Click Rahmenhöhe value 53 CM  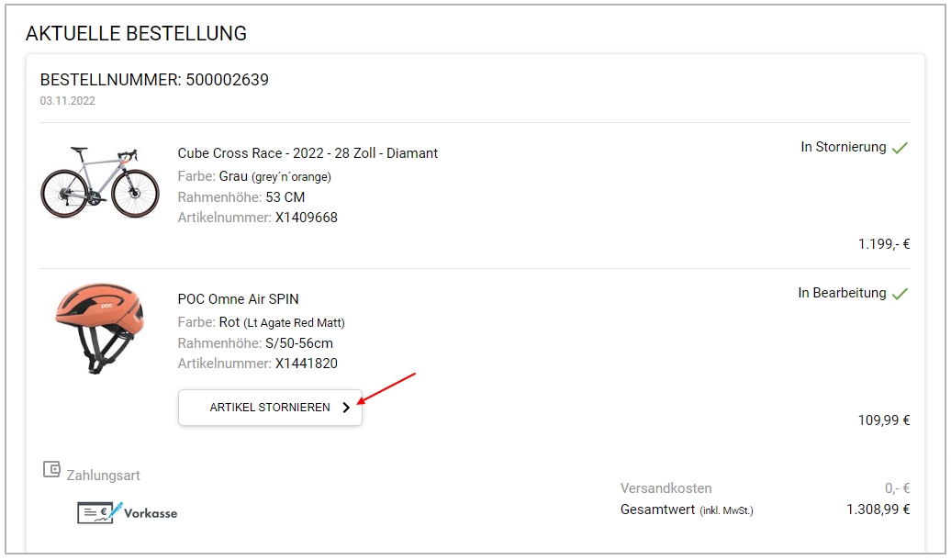[x=285, y=197]
